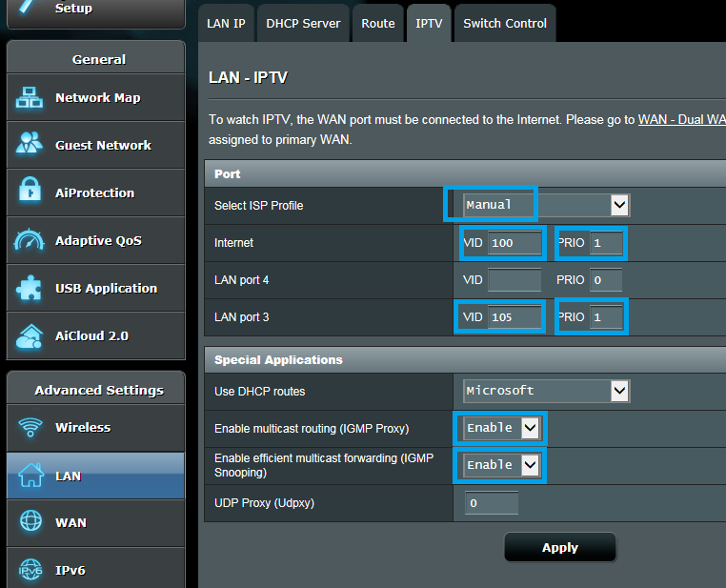Open Adaptive QoS menu label
The image size is (726, 588).
(x=98, y=241)
